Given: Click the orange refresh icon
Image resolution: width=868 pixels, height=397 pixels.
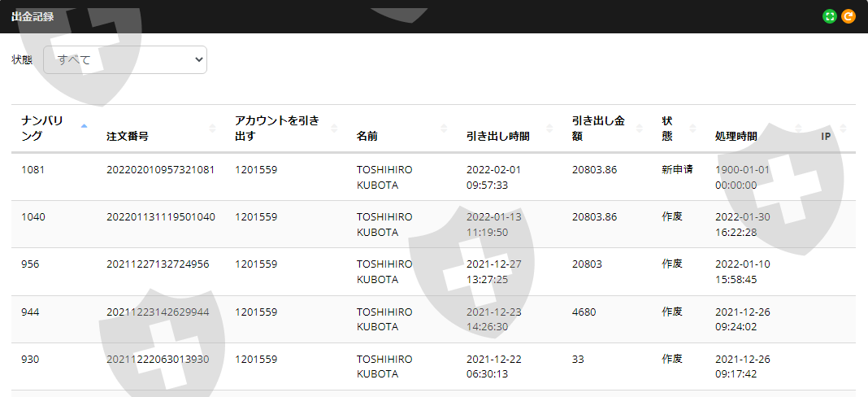Looking at the screenshot, I should coord(848,16).
